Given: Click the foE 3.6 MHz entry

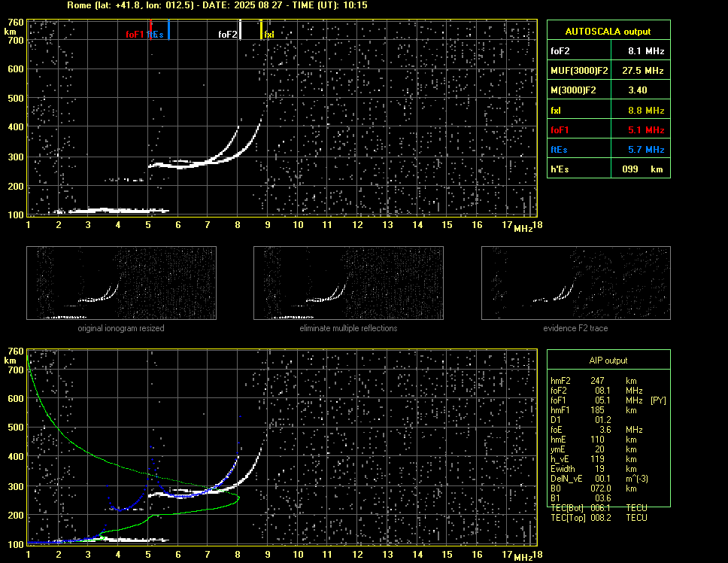Looking at the screenshot, I should point(596,430).
